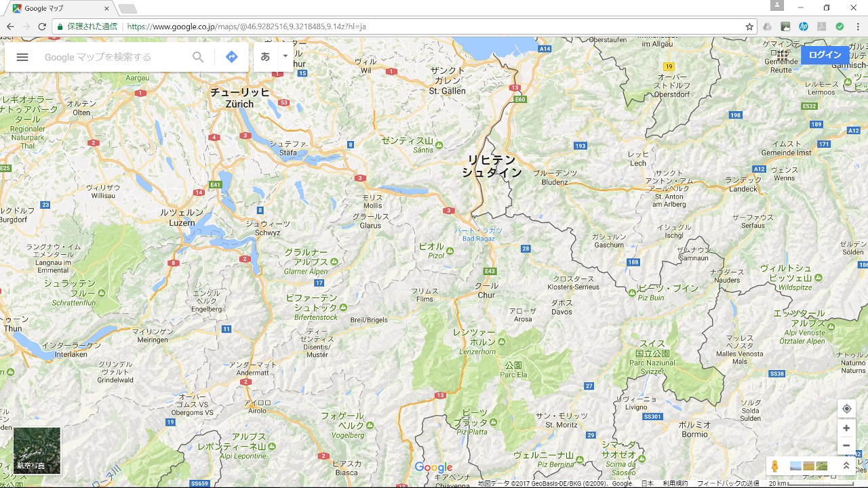Zoom in with the plus button
Viewport: 868px width, 488px height.
point(846,428)
